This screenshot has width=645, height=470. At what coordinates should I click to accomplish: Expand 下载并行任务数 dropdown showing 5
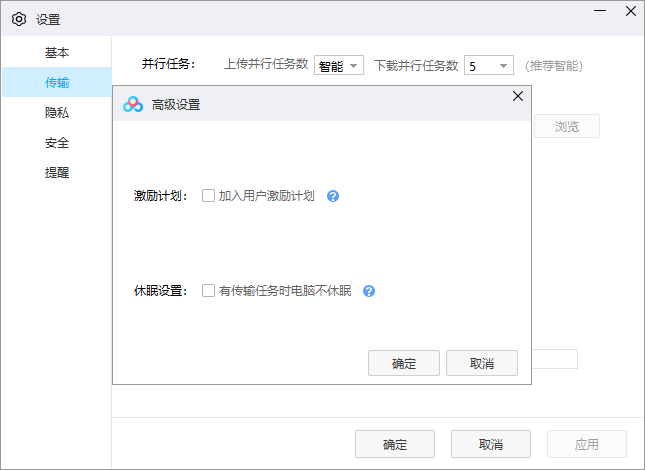point(489,65)
